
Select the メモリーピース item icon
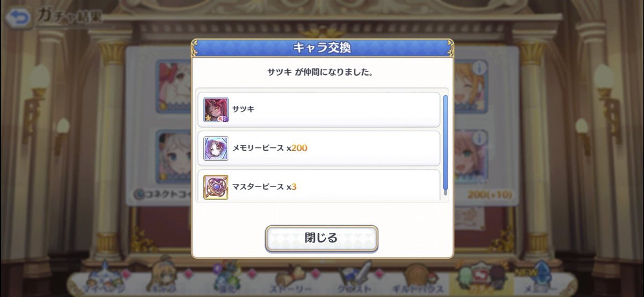[x=216, y=148]
